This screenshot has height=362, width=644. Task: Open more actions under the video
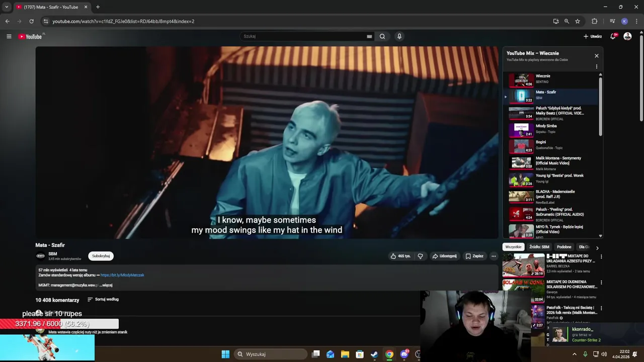[x=494, y=256]
